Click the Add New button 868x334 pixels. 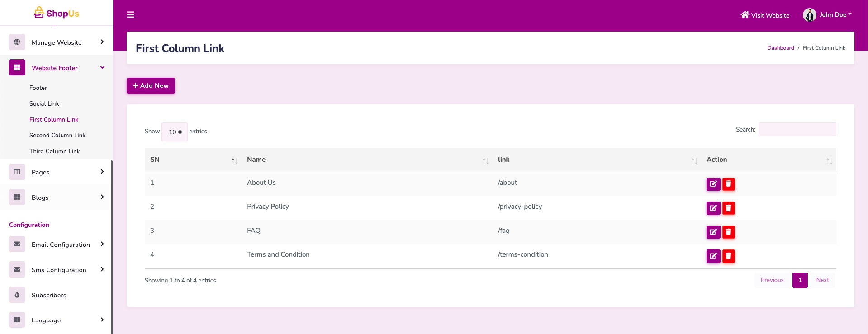pos(151,85)
